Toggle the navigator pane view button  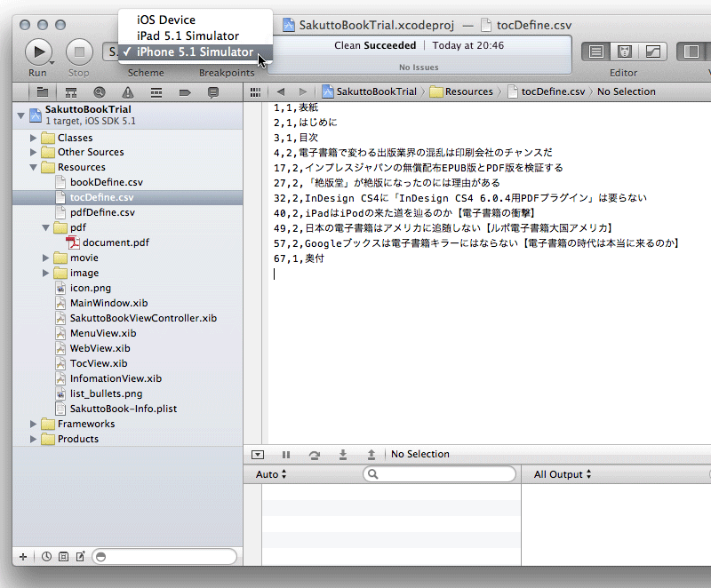tap(691, 52)
